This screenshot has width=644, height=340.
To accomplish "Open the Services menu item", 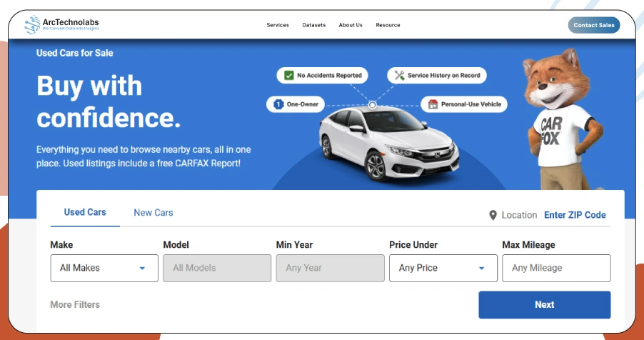I will tap(278, 25).
